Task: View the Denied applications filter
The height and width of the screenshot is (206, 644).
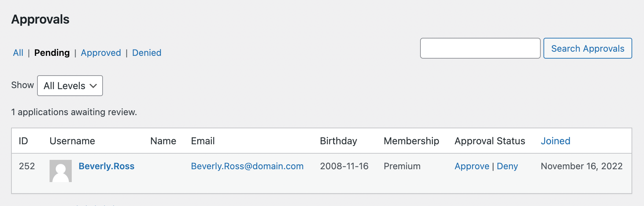Action: (x=147, y=53)
